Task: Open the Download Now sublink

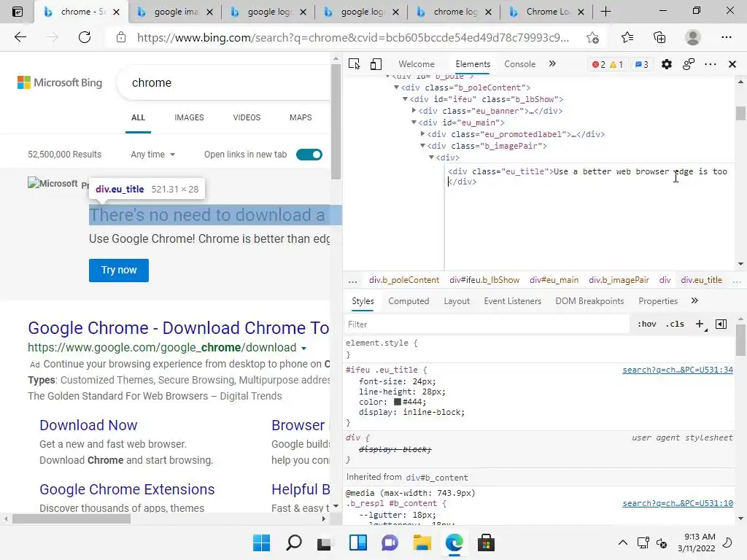Action: 88,425
